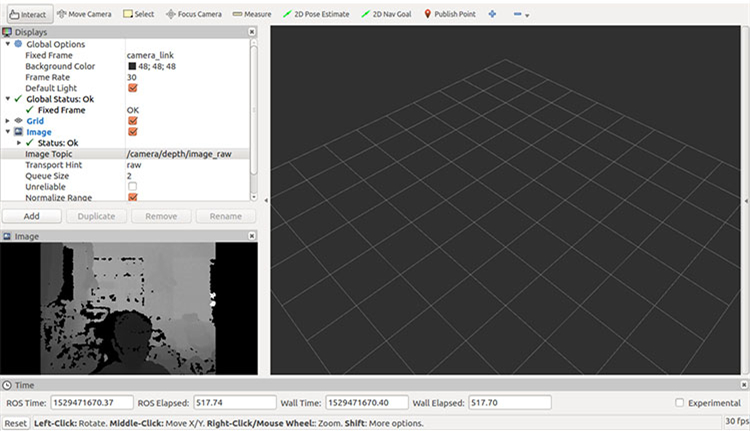Toggle the Default Light checkbox
The height and width of the screenshot is (431, 750).
133,88
